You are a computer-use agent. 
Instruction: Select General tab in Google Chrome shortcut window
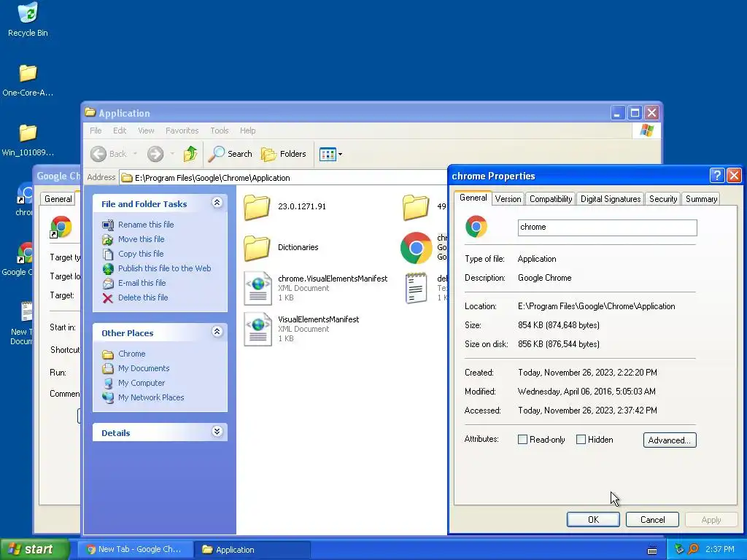pos(58,199)
